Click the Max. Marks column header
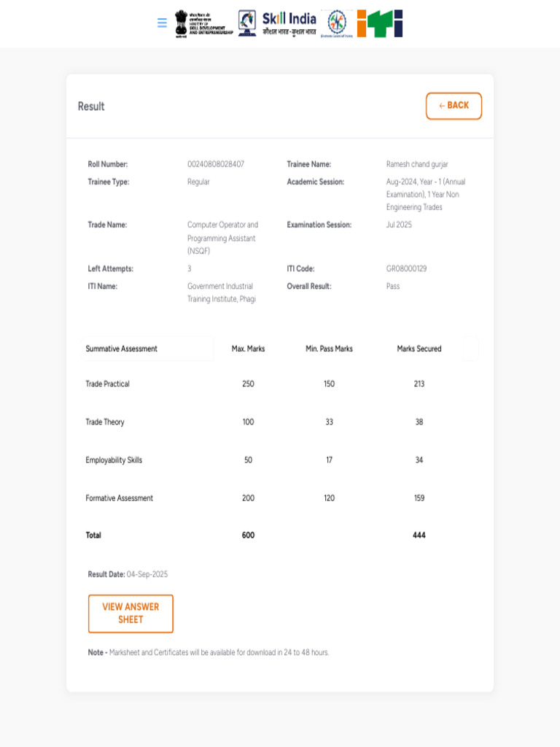560x747 pixels. (248, 349)
